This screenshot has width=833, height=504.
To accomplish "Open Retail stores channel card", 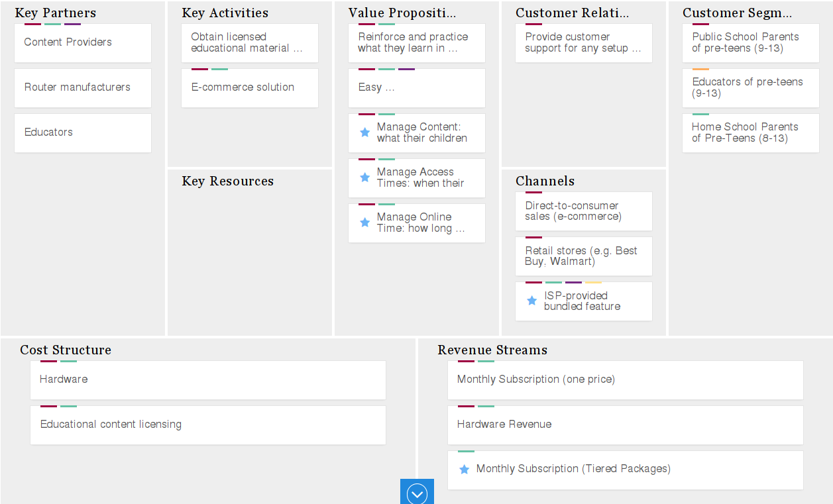I will point(584,257).
